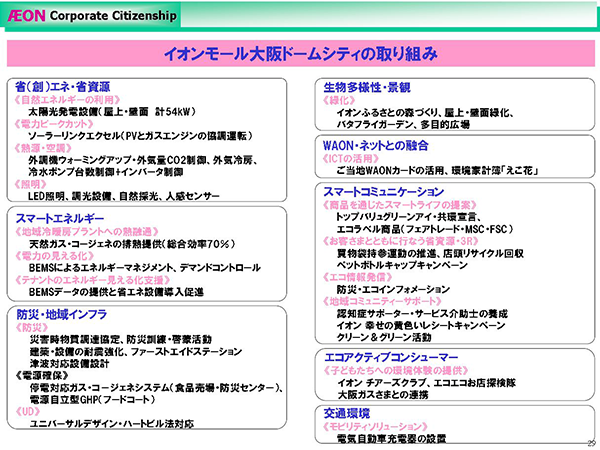Select the line 'ユニバーサルデザイン・ハートビル法対応'
Image resolution: width=600 pixels, height=450 pixels.
click(x=112, y=424)
